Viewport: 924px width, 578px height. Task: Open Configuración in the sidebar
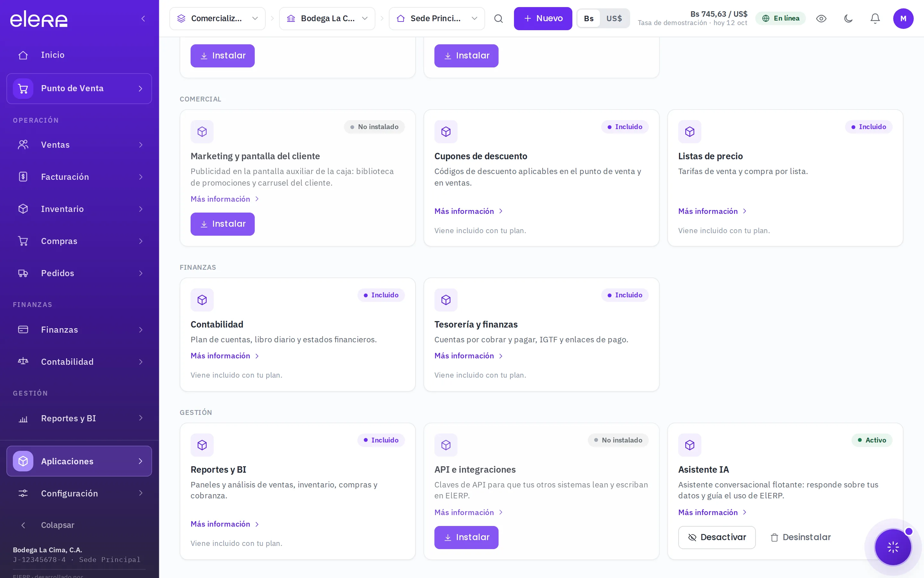[x=79, y=493]
